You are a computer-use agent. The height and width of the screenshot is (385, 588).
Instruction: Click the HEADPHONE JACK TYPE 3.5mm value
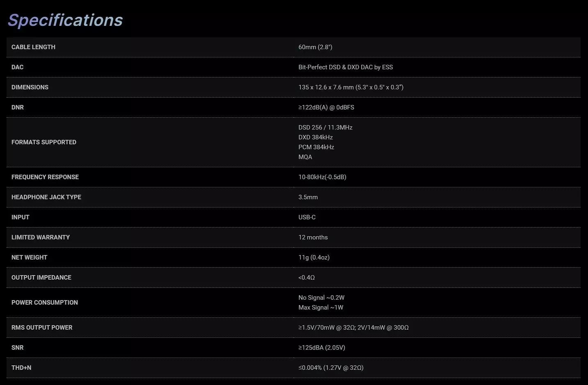pyautogui.click(x=308, y=197)
